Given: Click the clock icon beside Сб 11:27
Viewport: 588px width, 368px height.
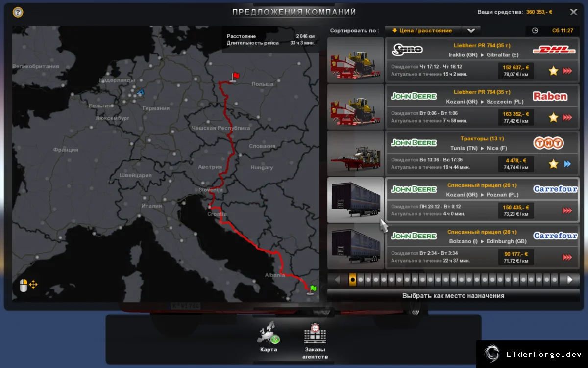Looking at the screenshot, I should [535, 30].
